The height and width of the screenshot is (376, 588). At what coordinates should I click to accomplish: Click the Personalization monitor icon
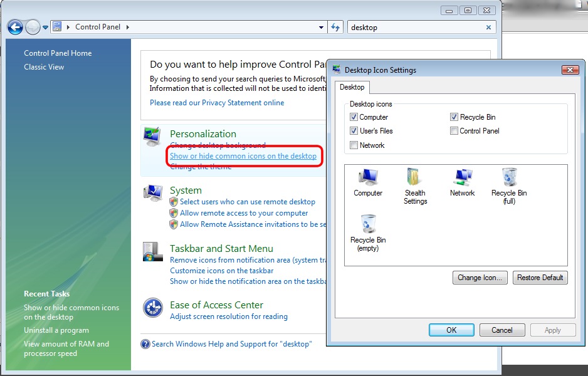(x=152, y=136)
